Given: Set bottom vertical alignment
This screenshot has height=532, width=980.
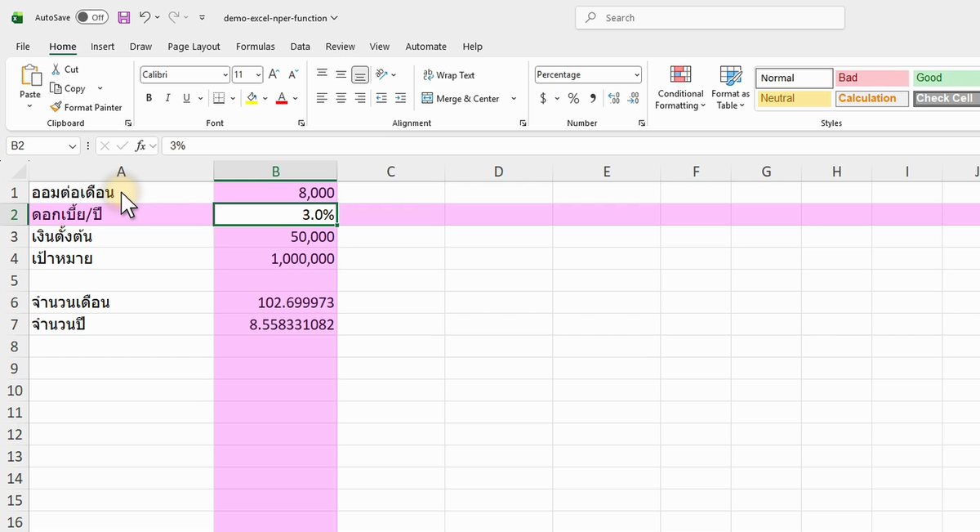Looking at the screenshot, I should 360,74.
